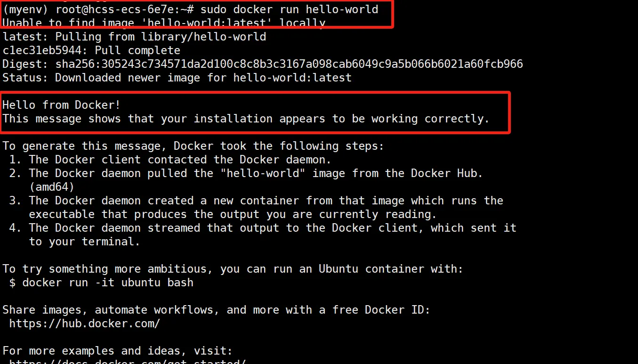This screenshot has width=638, height=364.
Task: Click the "Status: Downloaded newer image" line
Action: pos(177,78)
